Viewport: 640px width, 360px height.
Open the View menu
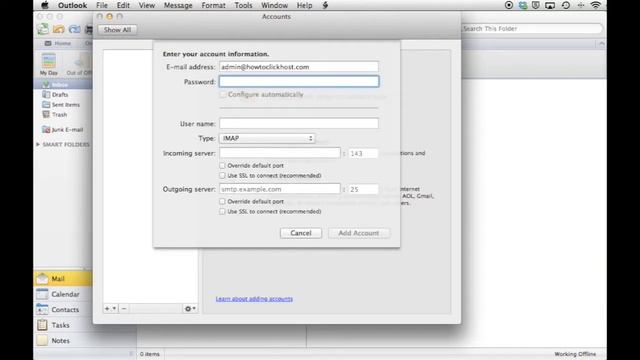pos(147,5)
